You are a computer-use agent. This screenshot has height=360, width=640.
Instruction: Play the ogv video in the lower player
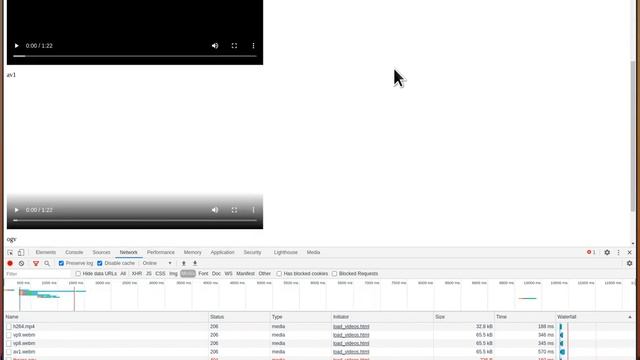(16, 210)
